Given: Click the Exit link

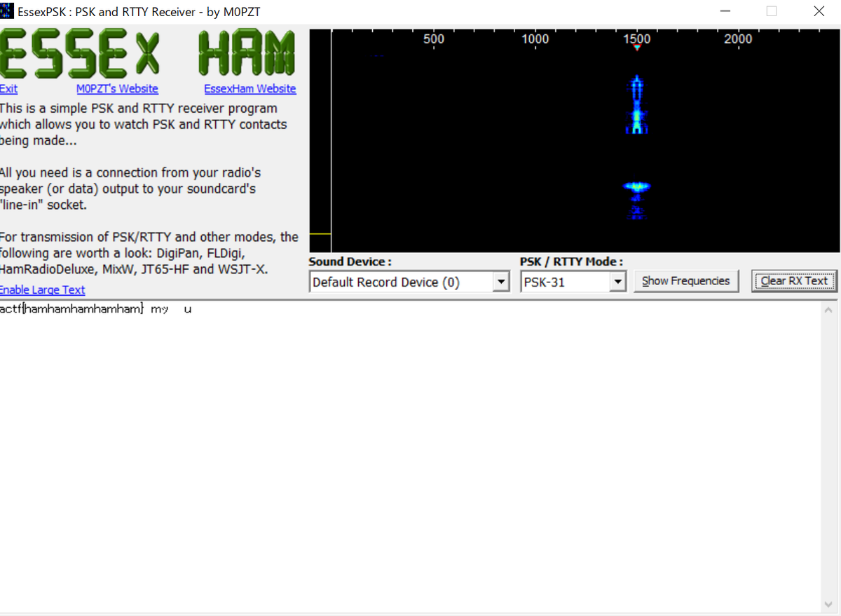Looking at the screenshot, I should [8, 89].
